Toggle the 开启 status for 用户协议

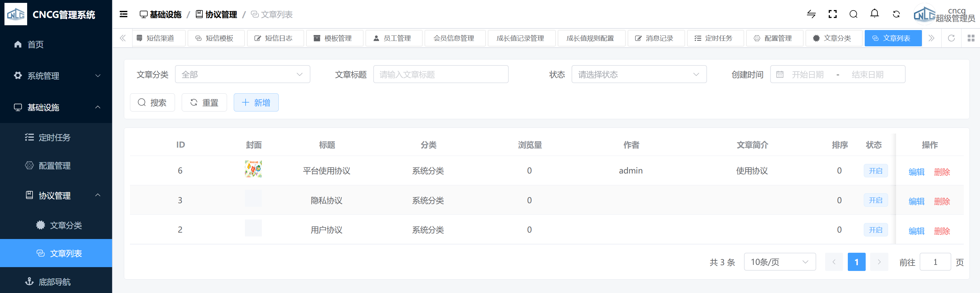click(x=875, y=230)
